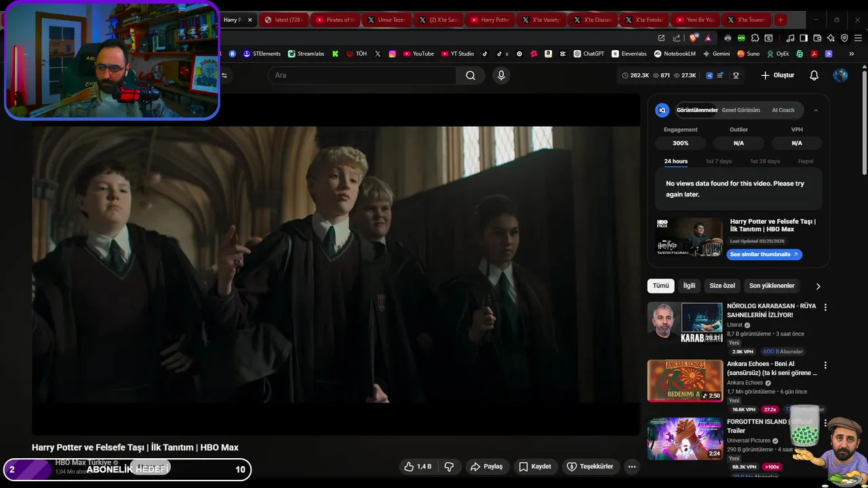Collapse the vidIQ panel with chevron
The height and width of the screenshot is (488, 868).
(816, 110)
